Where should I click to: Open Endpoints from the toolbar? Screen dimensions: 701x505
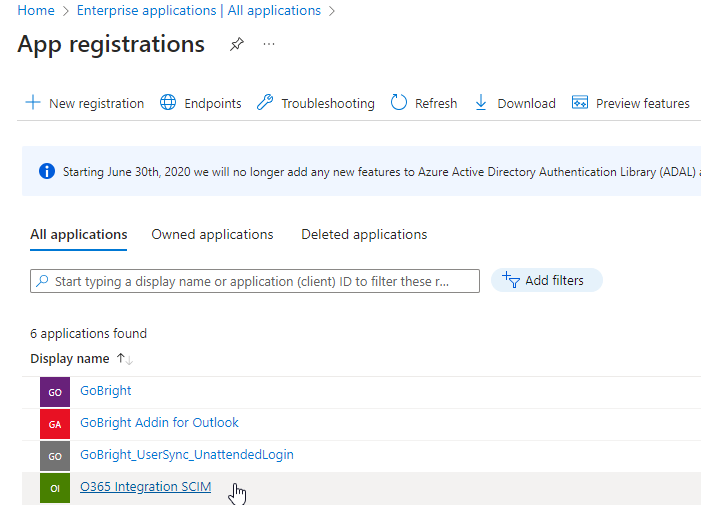pyautogui.click(x=201, y=103)
